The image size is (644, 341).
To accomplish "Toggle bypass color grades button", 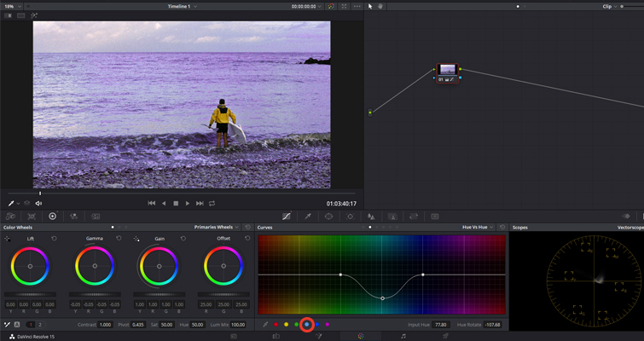I will click(331, 7).
